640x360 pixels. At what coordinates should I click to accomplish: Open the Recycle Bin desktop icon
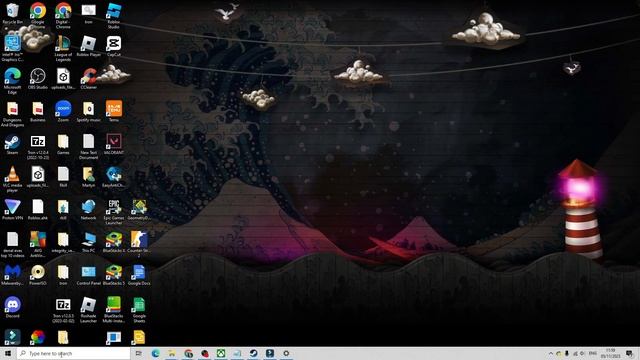tap(12, 13)
